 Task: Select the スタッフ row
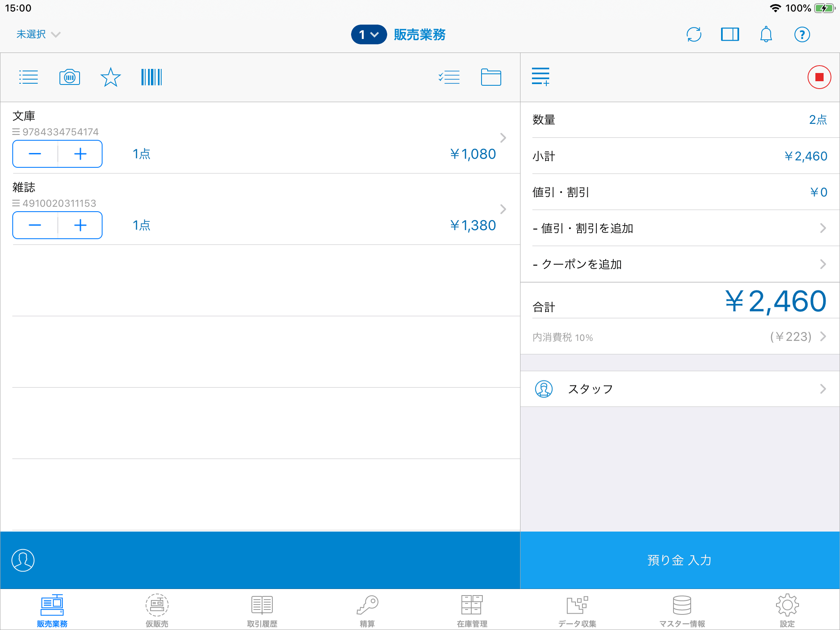[680, 389]
